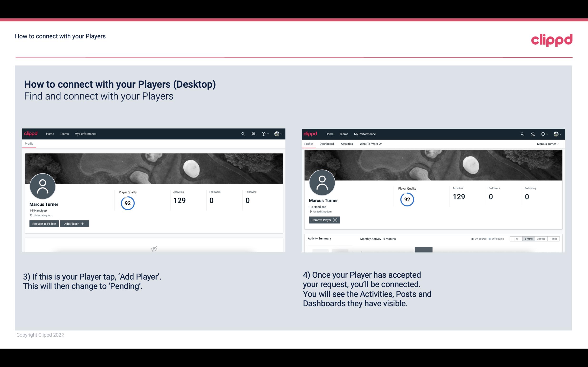The width and height of the screenshot is (588, 367).
Task: Select the 'Dashboard' tab in right panel
Action: tap(327, 144)
